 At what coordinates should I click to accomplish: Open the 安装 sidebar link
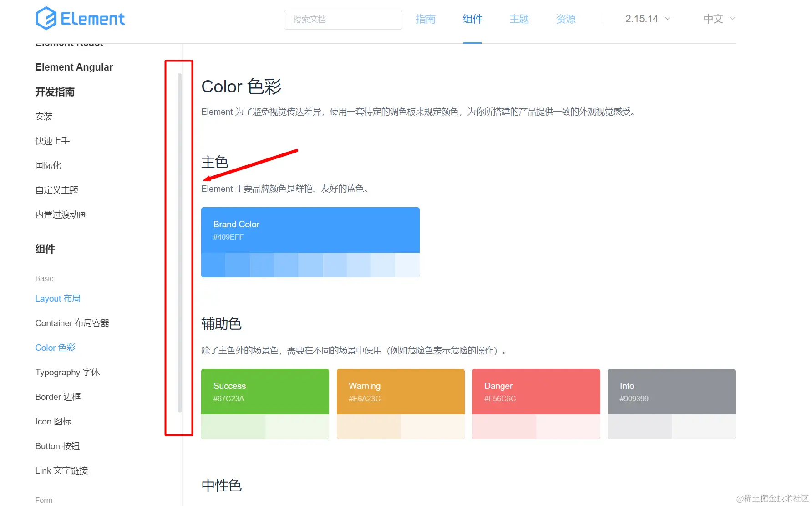point(44,116)
